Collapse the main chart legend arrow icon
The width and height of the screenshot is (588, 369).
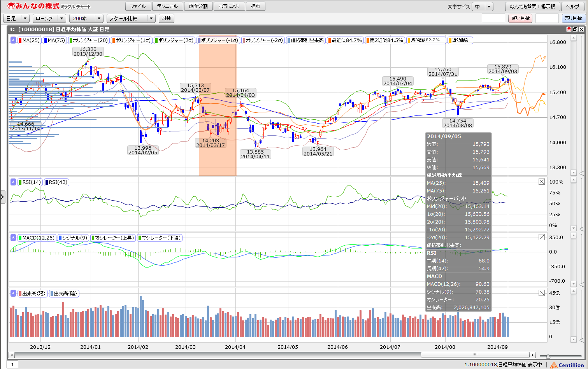(13, 40)
